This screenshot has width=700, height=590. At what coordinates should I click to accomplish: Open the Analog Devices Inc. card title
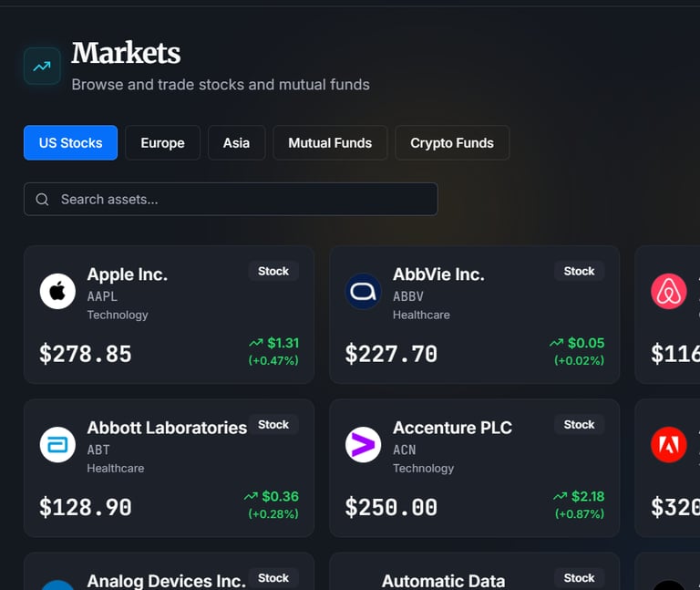click(166, 581)
